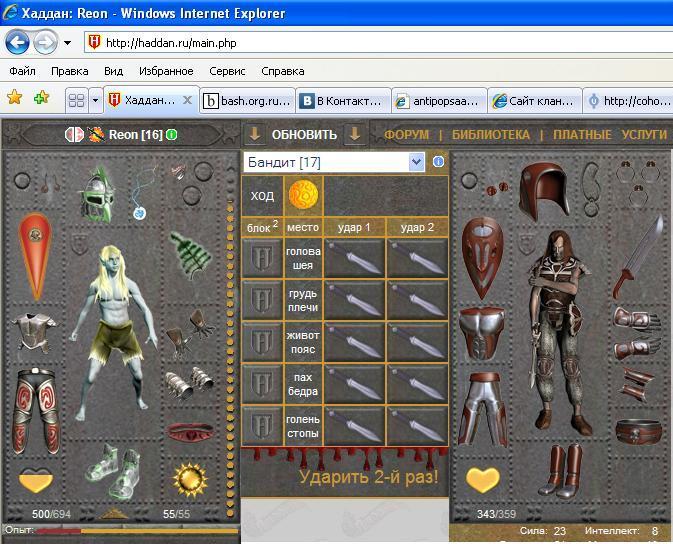The width and height of the screenshot is (673, 544).
Task: Click the Ударить 2-й раз! button
Action: pos(368,477)
